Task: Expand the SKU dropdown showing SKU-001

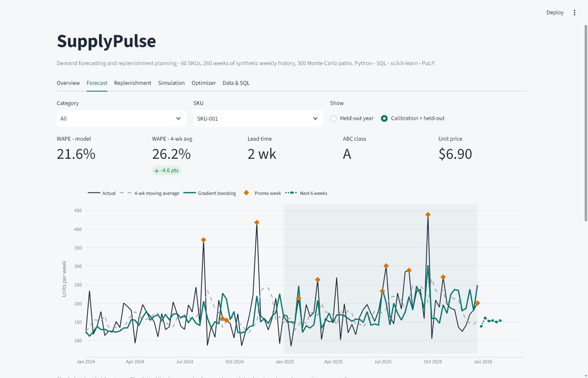Action: click(x=258, y=118)
